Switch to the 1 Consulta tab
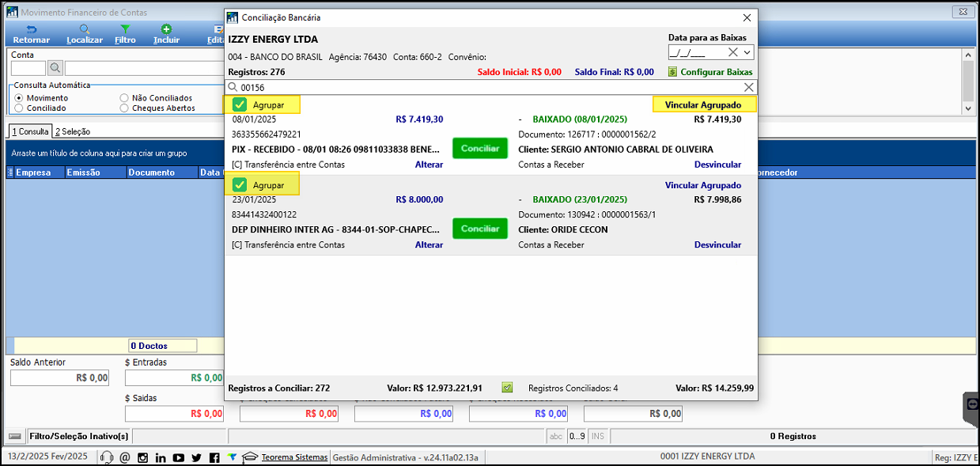 [x=30, y=131]
